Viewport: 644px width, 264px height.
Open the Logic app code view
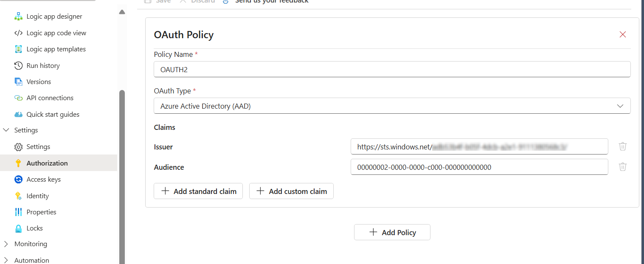coord(56,33)
